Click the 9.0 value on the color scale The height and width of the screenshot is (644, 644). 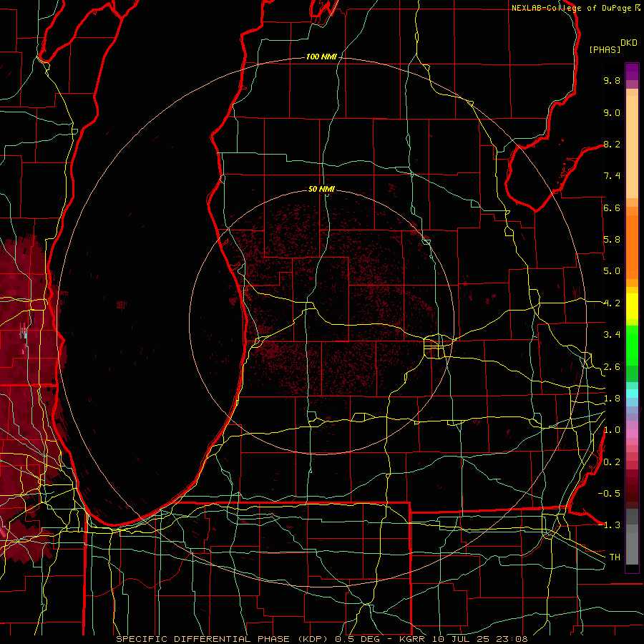click(x=612, y=112)
